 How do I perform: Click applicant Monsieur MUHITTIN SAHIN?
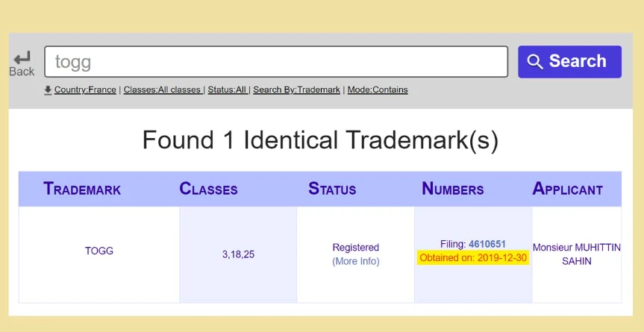(576, 254)
